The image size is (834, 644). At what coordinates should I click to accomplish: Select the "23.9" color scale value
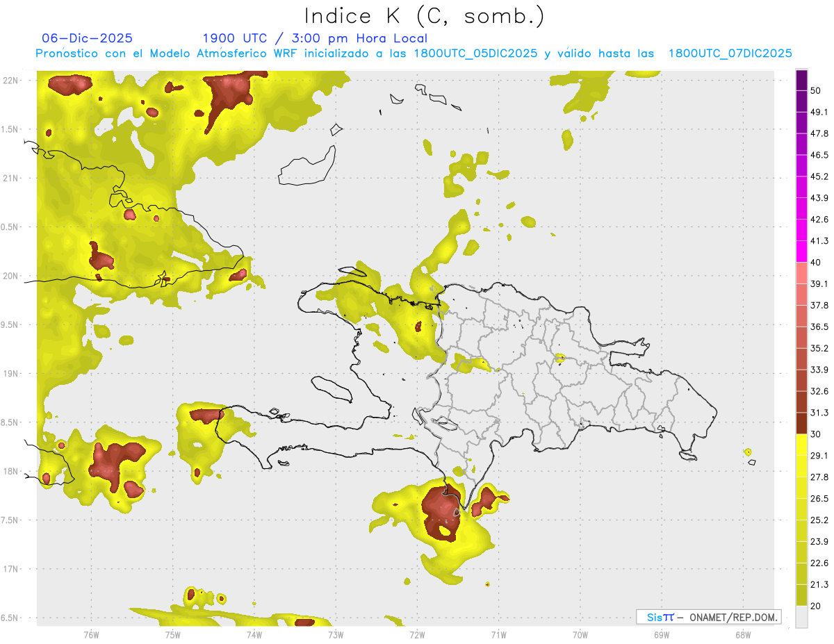point(819,542)
